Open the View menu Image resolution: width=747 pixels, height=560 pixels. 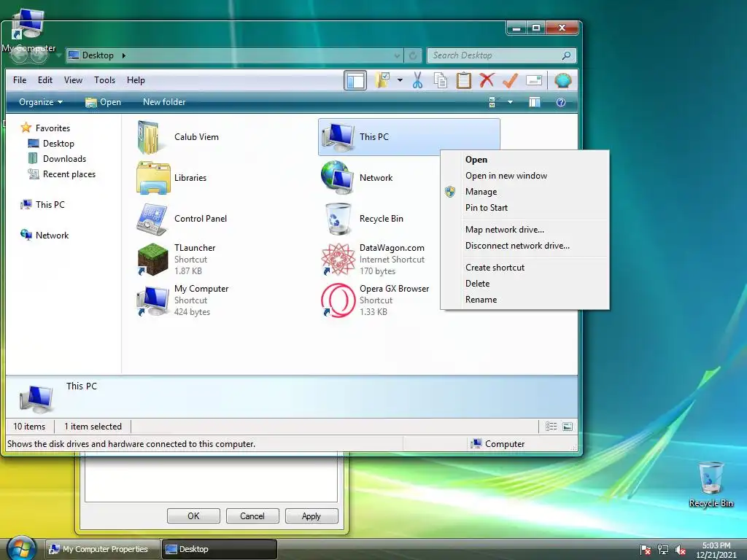tap(73, 80)
